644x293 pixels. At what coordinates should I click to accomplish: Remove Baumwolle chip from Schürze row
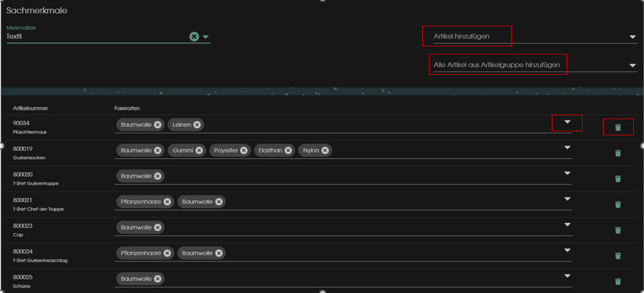(158, 279)
